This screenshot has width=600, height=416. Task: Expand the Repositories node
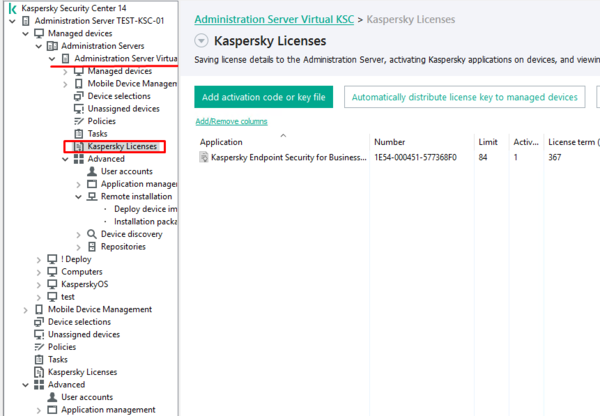pyautogui.click(x=78, y=247)
